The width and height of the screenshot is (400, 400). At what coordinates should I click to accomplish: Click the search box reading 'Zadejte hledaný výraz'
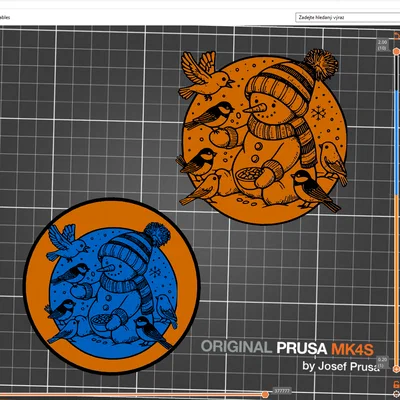[x=348, y=17]
